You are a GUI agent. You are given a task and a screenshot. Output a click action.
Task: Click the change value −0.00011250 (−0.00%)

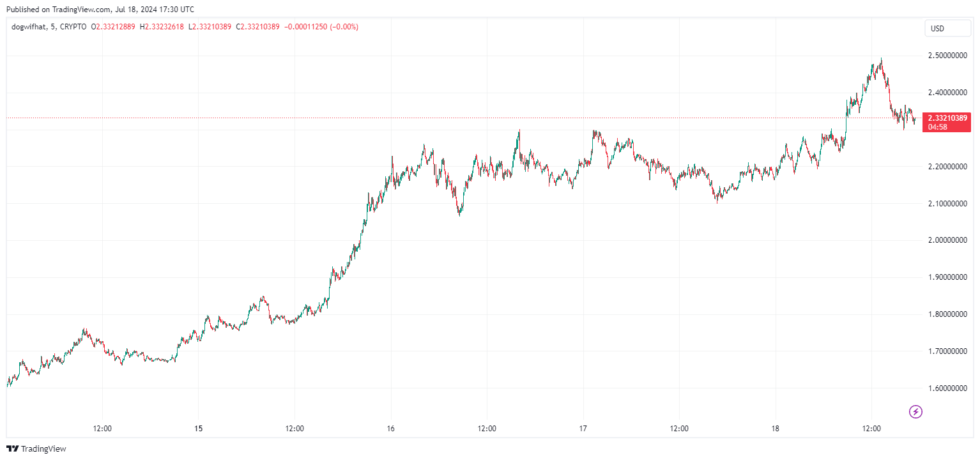pyautogui.click(x=321, y=27)
